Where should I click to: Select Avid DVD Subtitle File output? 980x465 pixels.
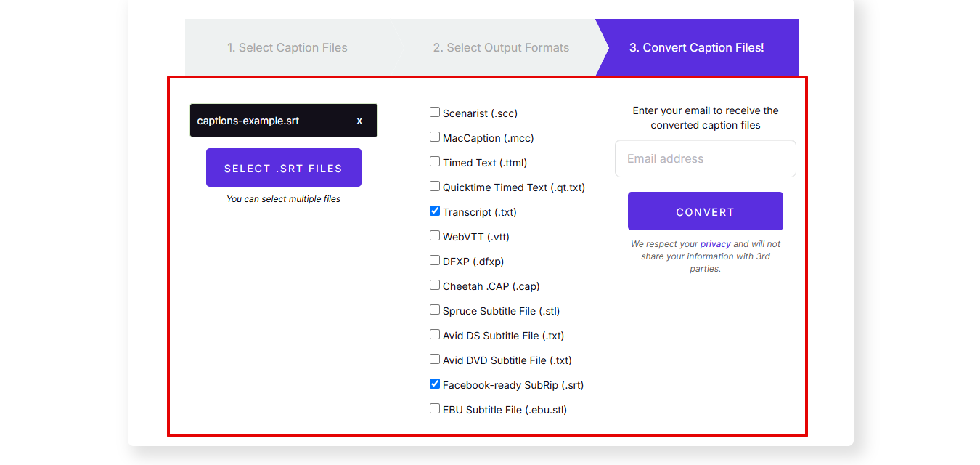[x=434, y=359]
